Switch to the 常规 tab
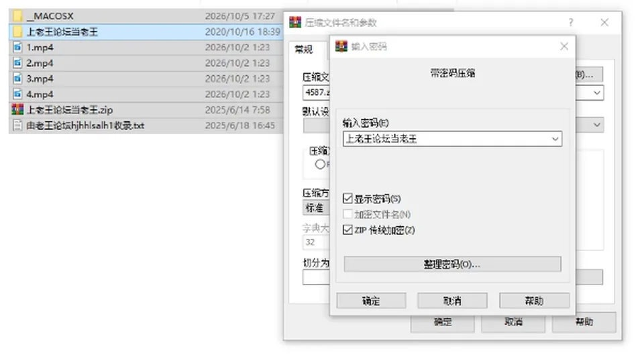Screen dimensions: 644x359 click(304, 50)
